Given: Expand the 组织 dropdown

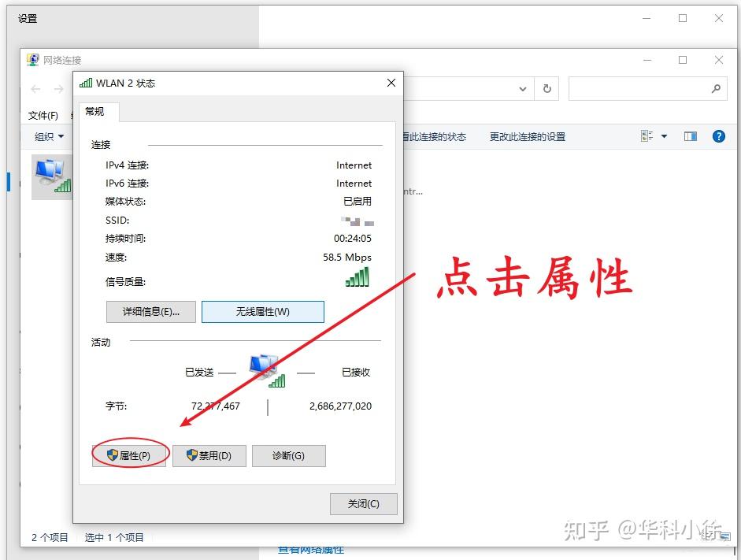Looking at the screenshot, I should click(x=49, y=136).
